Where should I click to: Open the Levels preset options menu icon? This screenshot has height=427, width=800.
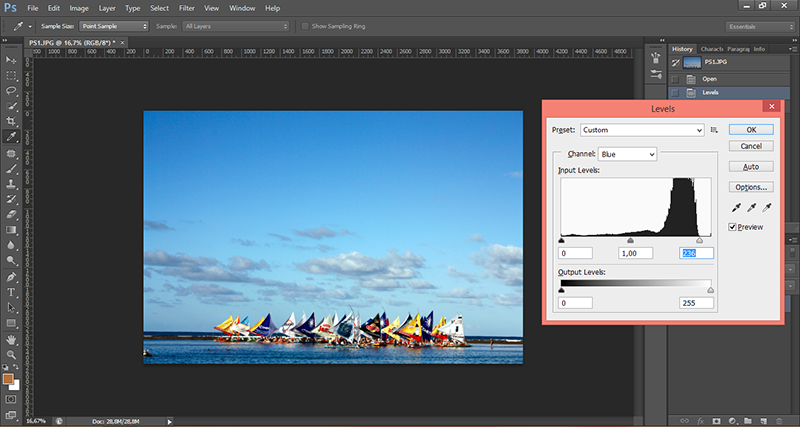715,130
